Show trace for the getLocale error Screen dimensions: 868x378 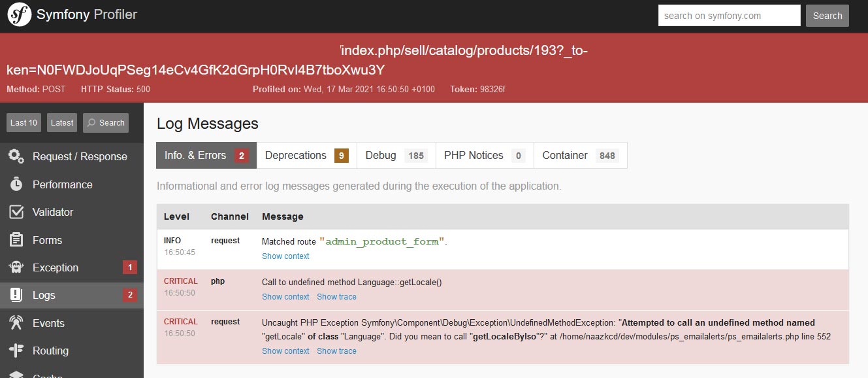pos(336,296)
